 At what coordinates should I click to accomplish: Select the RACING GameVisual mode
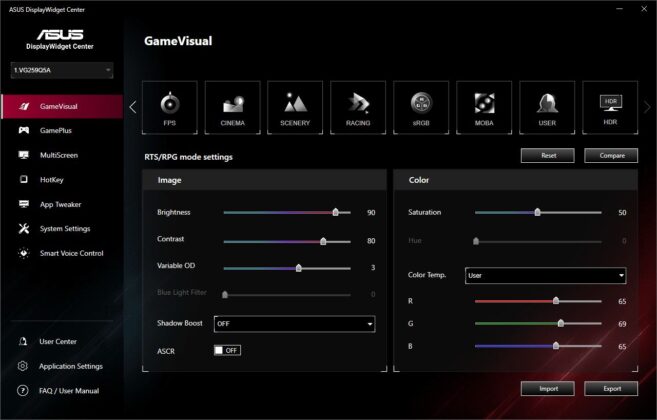coord(358,107)
